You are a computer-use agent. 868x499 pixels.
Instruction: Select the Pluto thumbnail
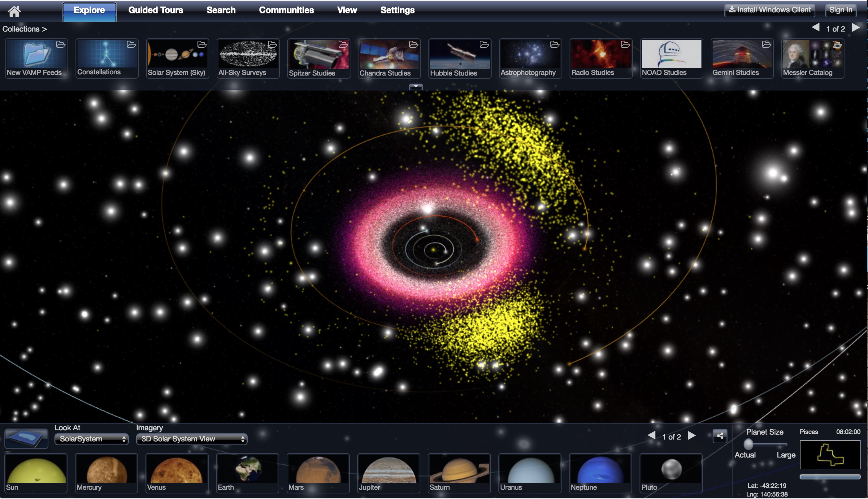click(x=672, y=473)
